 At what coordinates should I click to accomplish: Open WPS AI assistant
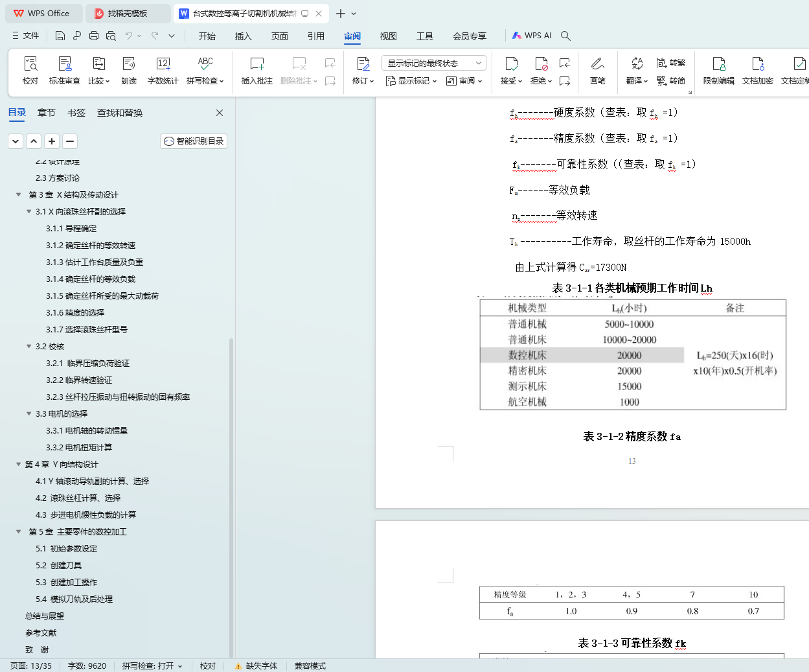pyautogui.click(x=532, y=36)
